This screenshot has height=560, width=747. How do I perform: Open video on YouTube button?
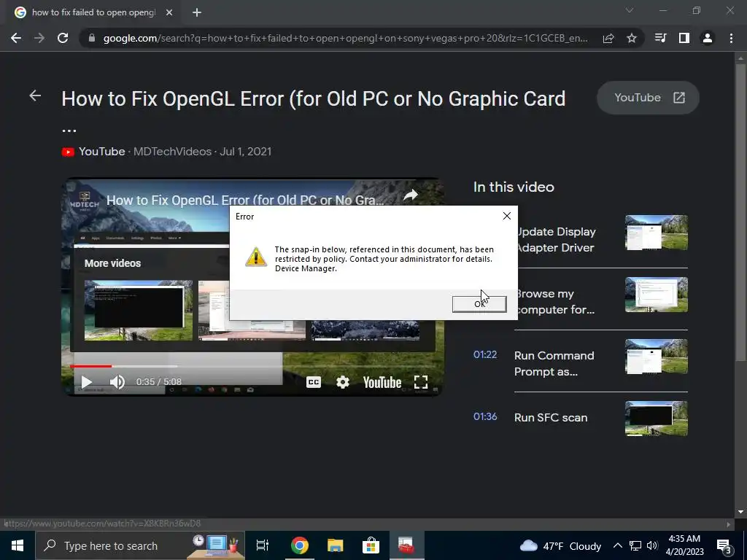(648, 98)
